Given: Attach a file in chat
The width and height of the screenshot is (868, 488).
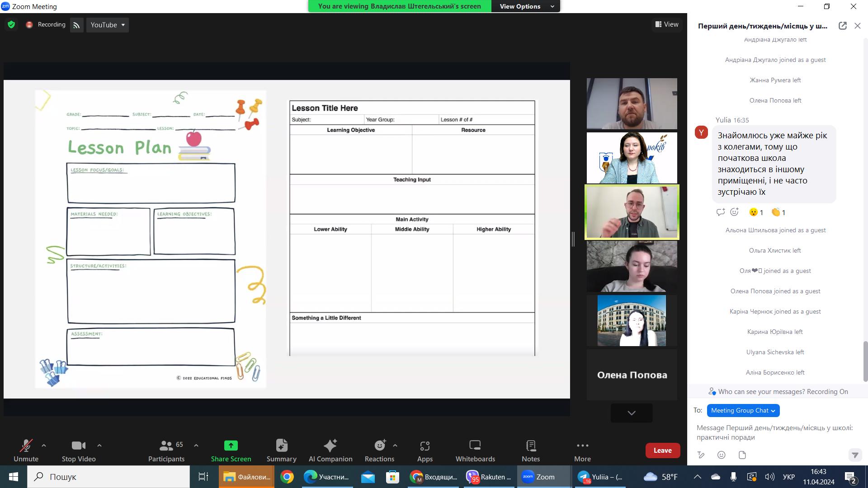Looking at the screenshot, I should pyautogui.click(x=742, y=455).
